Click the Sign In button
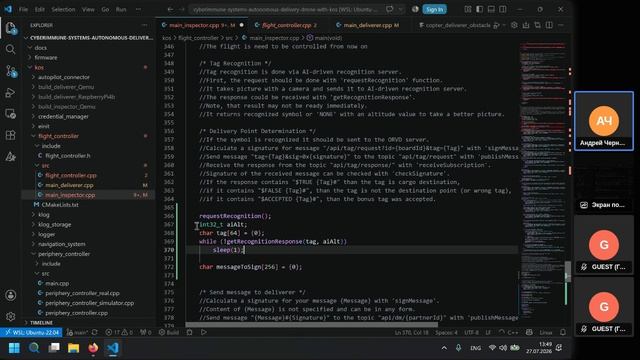The image size is (640, 360). pyautogui.click(x=434, y=9)
